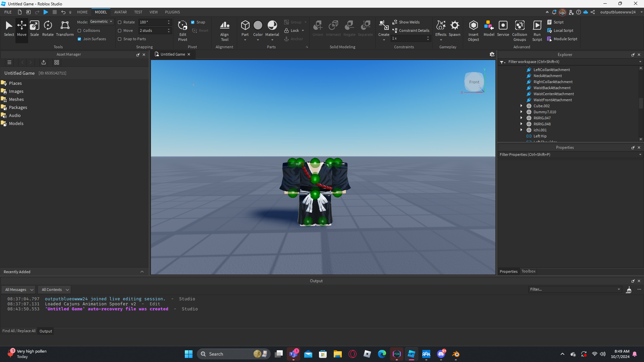This screenshot has height=362, width=644.
Task: Open the Collision Groups editor
Action: click(520, 30)
